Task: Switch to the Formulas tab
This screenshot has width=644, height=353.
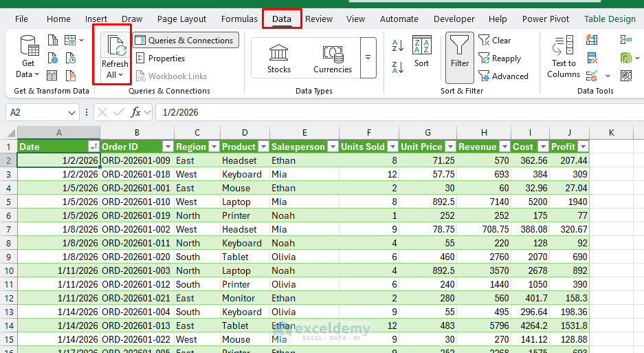Action: [x=239, y=19]
